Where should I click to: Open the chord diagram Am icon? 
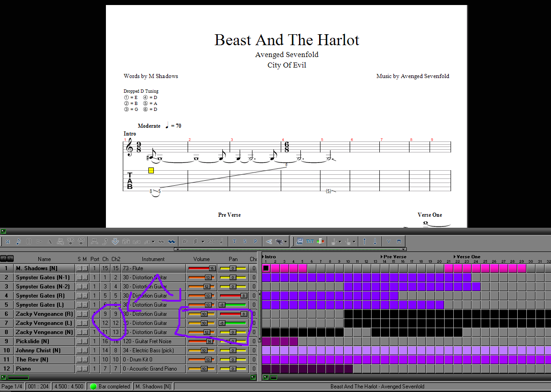[x=300, y=241]
